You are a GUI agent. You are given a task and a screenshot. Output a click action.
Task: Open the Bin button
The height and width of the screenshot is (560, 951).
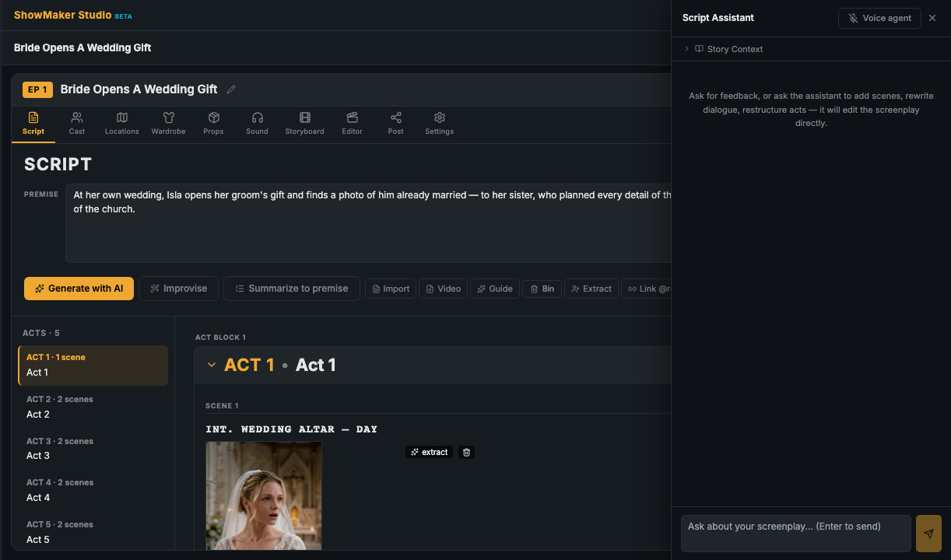(542, 289)
